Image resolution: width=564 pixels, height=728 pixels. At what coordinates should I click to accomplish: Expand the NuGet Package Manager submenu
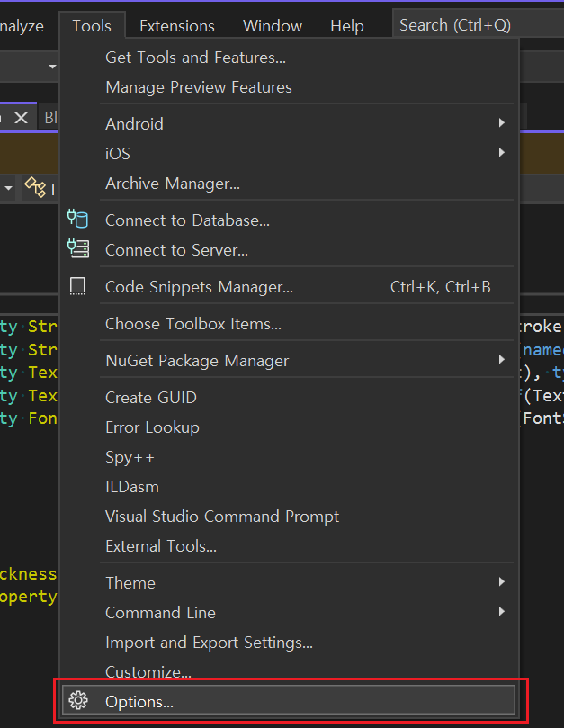point(288,361)
